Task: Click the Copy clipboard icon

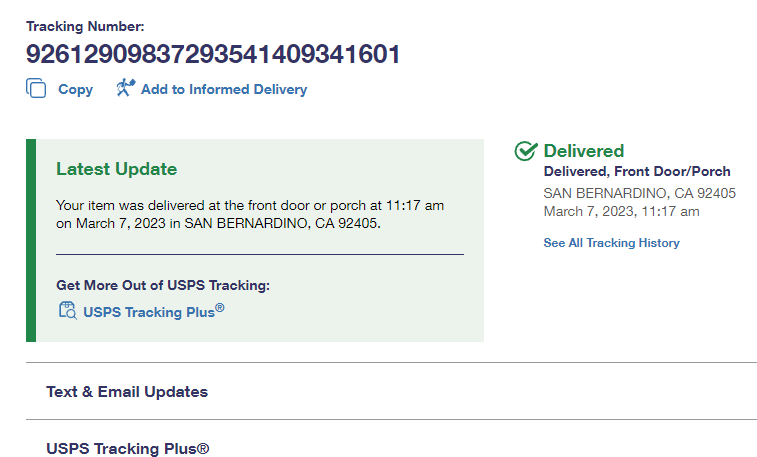Action: coord(36,89)
